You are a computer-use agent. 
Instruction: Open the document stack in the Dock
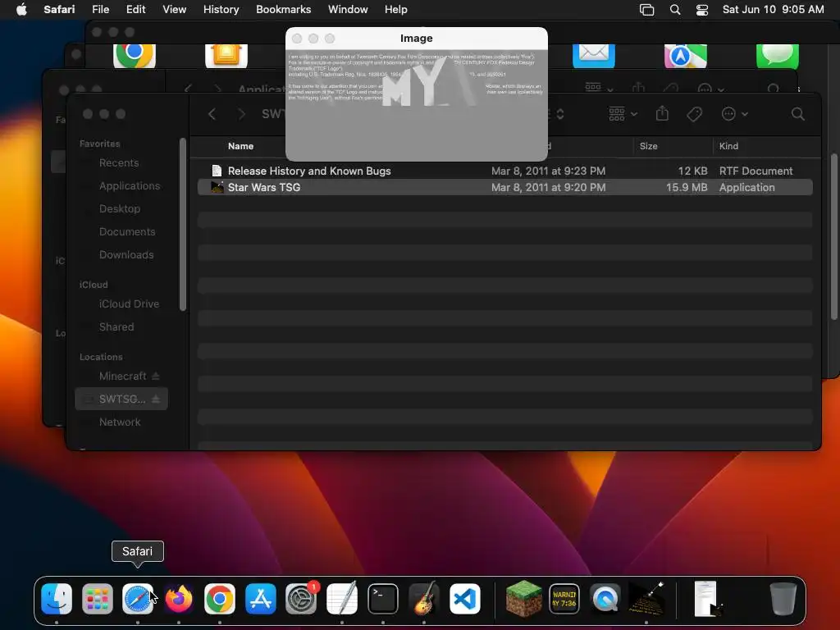click(x=708, y=598)
